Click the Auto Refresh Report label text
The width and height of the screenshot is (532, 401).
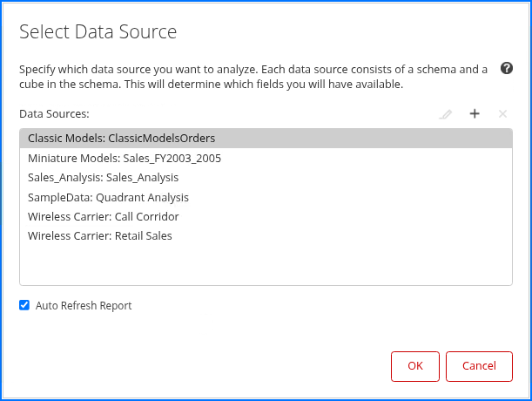coord(84,306)
